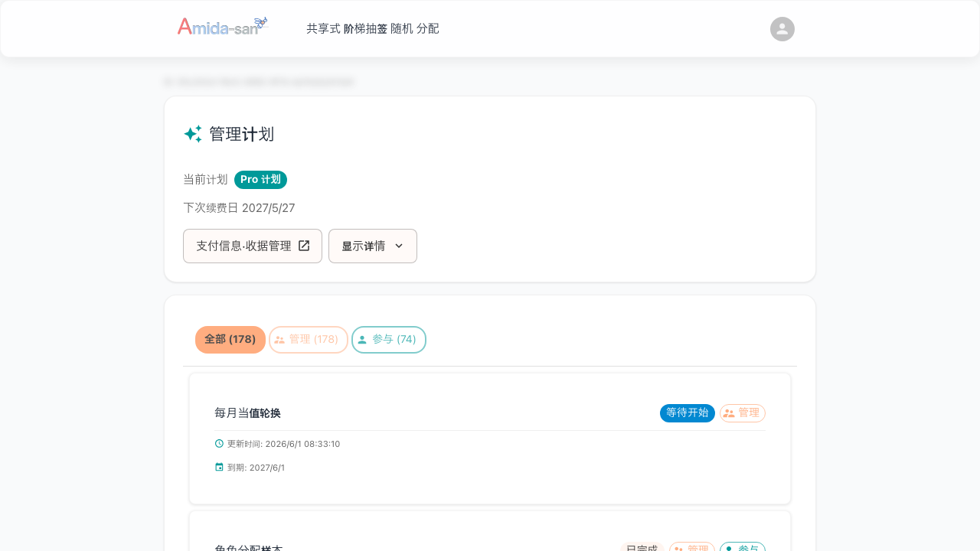Image resolution: width=980 pixels, height=551 pixels.
Task: Select the 全部 (178) filter tab
Action: tap(230, 340)
